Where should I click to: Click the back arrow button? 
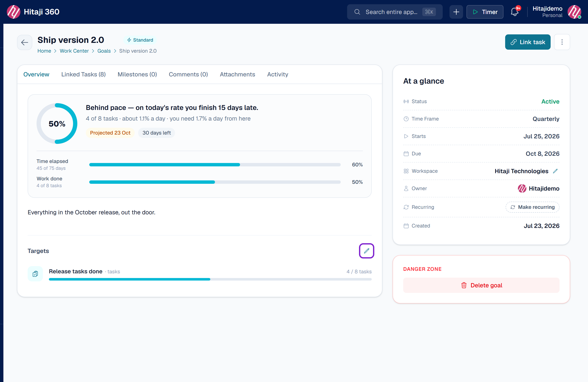24,42
